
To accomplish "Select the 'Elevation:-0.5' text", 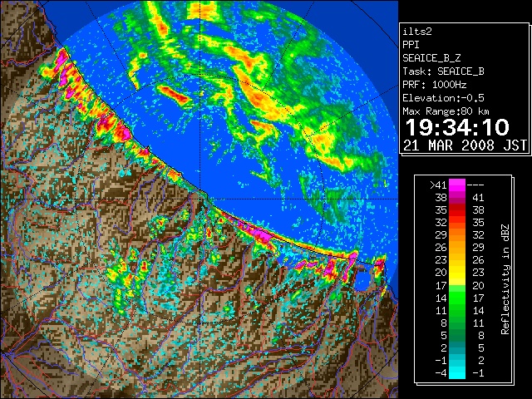I will [x=443, y=98].
